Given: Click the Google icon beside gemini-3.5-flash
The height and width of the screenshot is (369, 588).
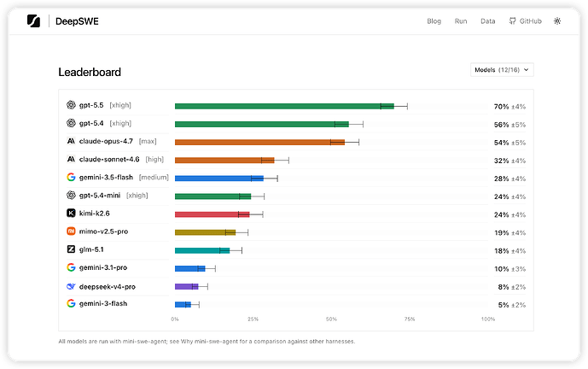Looking at the screenshot, I should [71, 177].
